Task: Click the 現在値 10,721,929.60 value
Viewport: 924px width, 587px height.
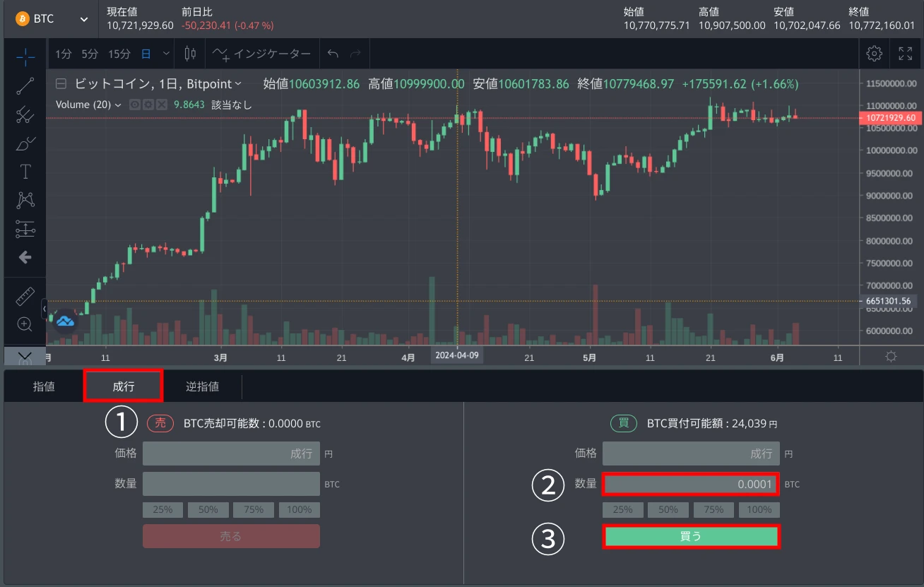Action: click(x=140, y=25)
